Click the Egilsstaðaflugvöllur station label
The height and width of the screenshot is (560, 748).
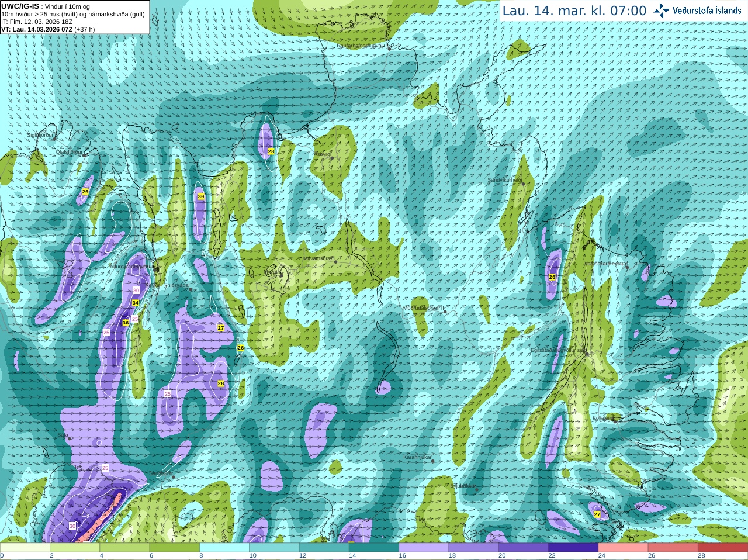click(558, 350)
